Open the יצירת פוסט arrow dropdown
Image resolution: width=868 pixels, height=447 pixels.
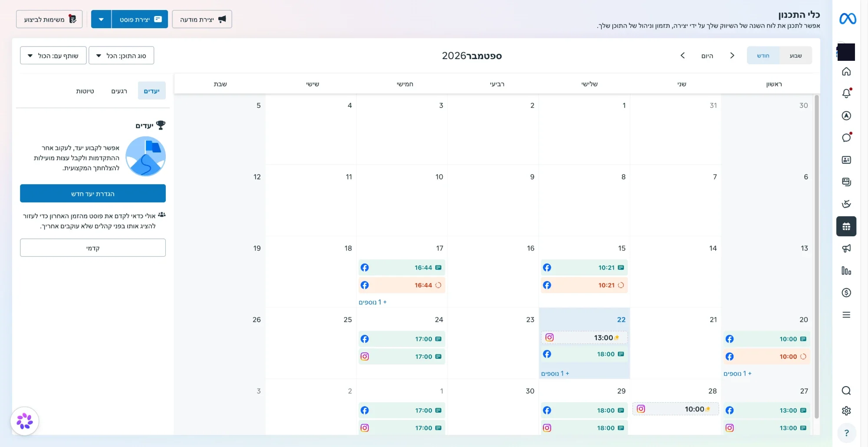[x=101, y=19]
